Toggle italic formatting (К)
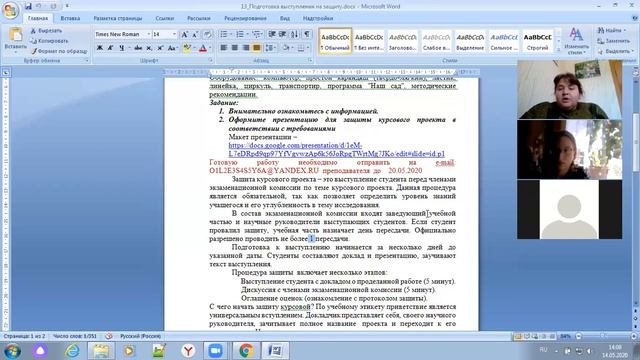Image resolution: width=640 pixels, height=360 pixels. point(110,48)
